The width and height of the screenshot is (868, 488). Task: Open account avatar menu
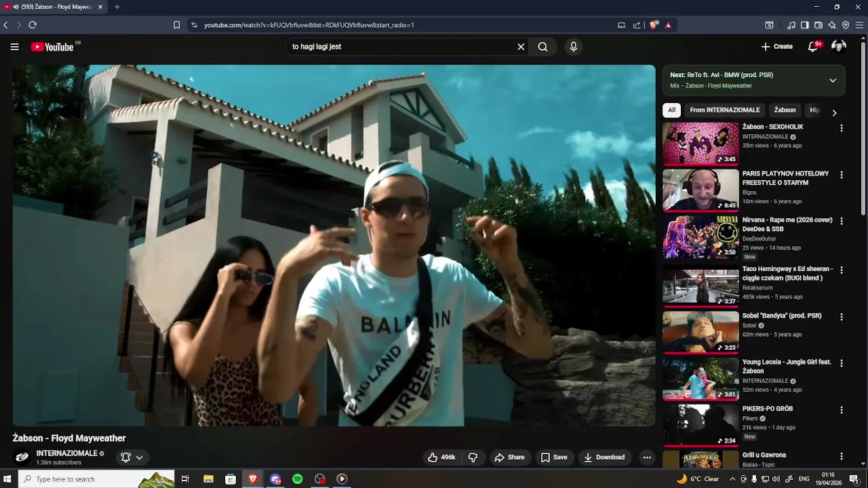839,46
